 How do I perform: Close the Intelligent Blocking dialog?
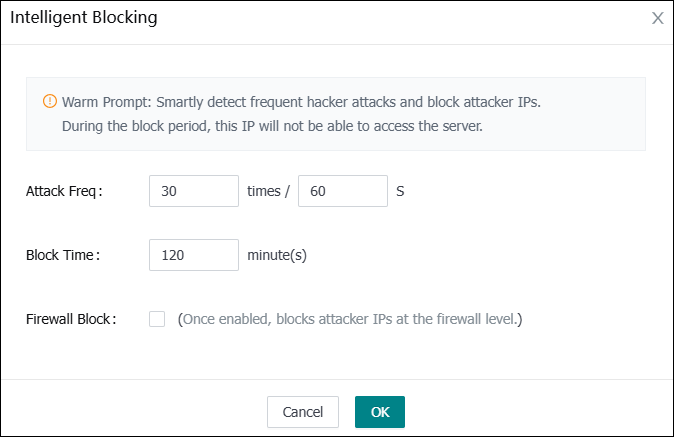click(x=657, y=19)
